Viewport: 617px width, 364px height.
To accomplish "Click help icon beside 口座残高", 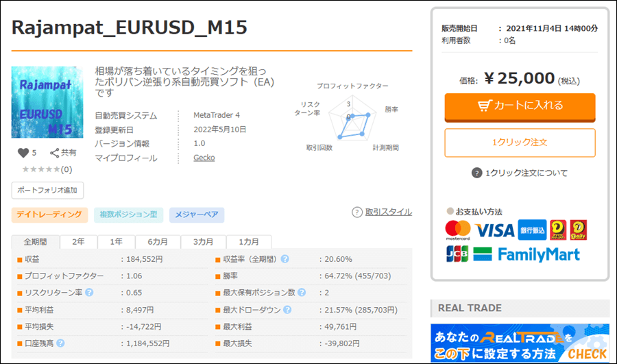I will pyautogui.click(x=61, y=343).
